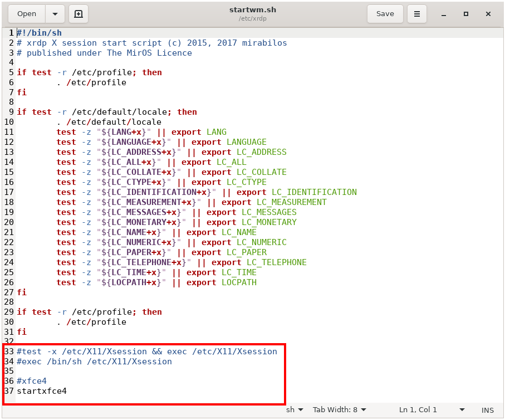Click '. /etc/profile' on line 30

[91, 322]
